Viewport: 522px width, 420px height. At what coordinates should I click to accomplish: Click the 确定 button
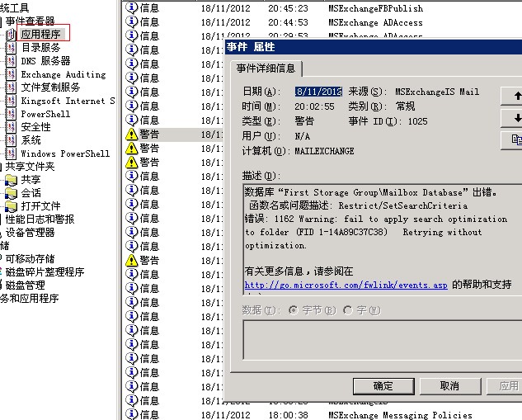(383, 386)
